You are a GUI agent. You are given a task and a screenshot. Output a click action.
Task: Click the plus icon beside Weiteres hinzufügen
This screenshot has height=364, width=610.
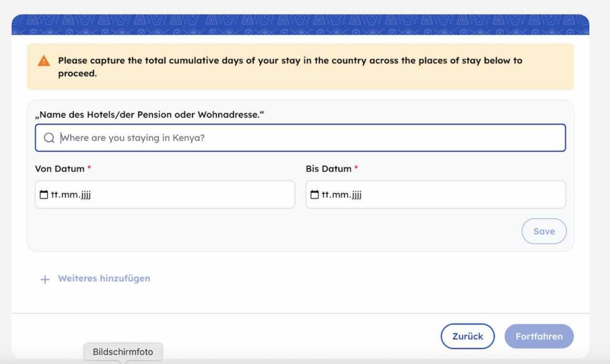click(x=45, y=279)
